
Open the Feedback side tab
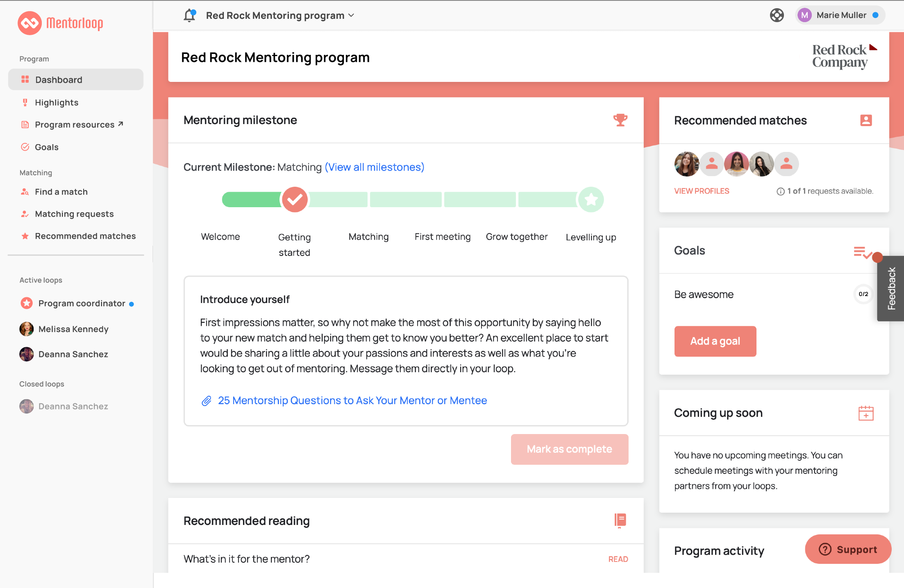tap(891, 288)
